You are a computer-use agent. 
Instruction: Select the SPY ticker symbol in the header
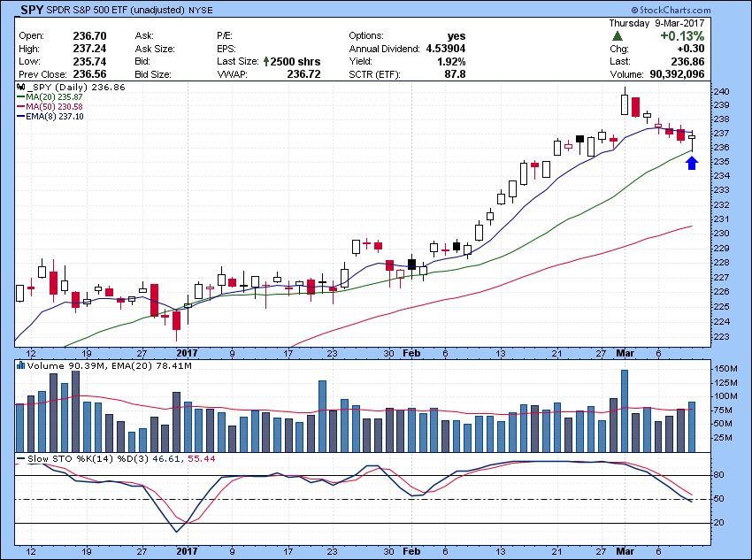point(32,10)
